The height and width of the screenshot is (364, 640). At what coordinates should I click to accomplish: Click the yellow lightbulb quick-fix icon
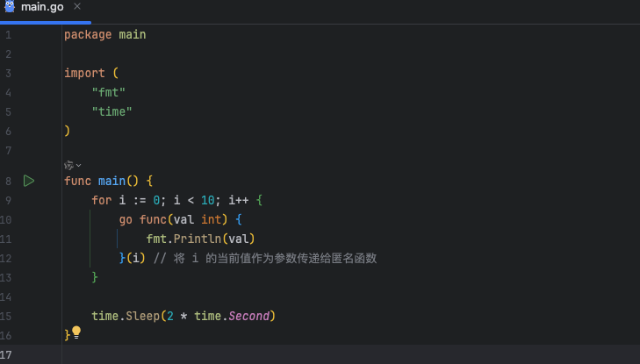[x=76, y=332]
